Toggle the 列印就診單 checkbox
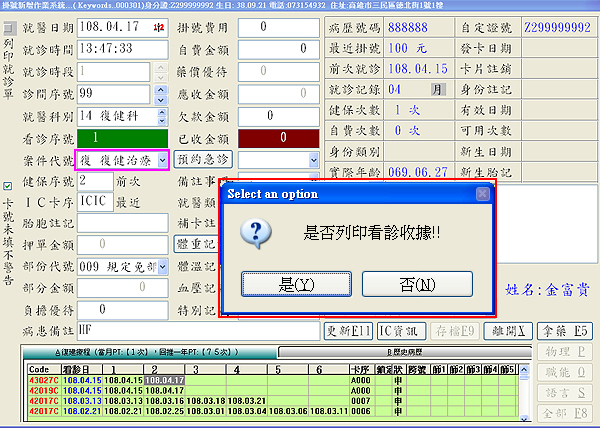The width and height of the screenshot is (600, 428). point(8,29)
